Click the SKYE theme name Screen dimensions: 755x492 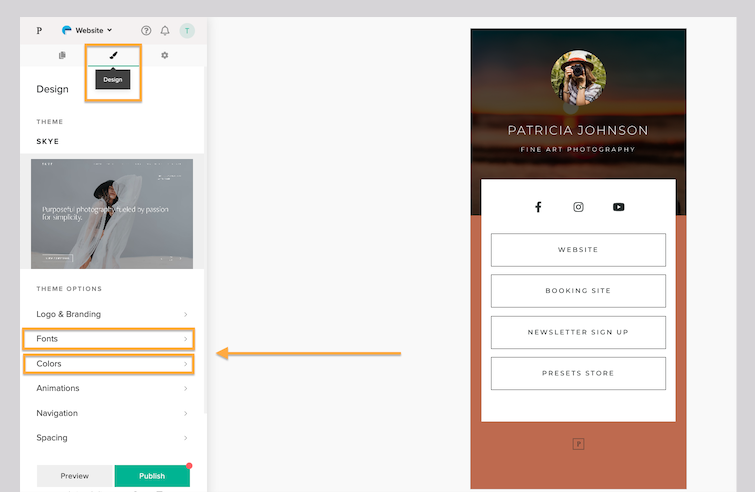coord(48,142)
